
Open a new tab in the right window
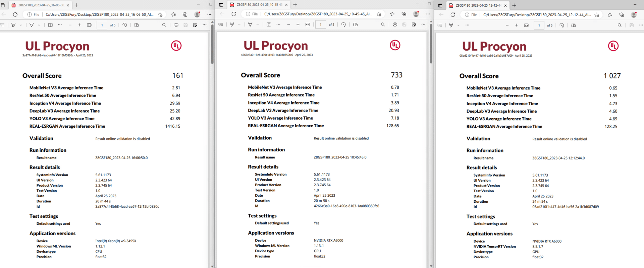(514, 5)
